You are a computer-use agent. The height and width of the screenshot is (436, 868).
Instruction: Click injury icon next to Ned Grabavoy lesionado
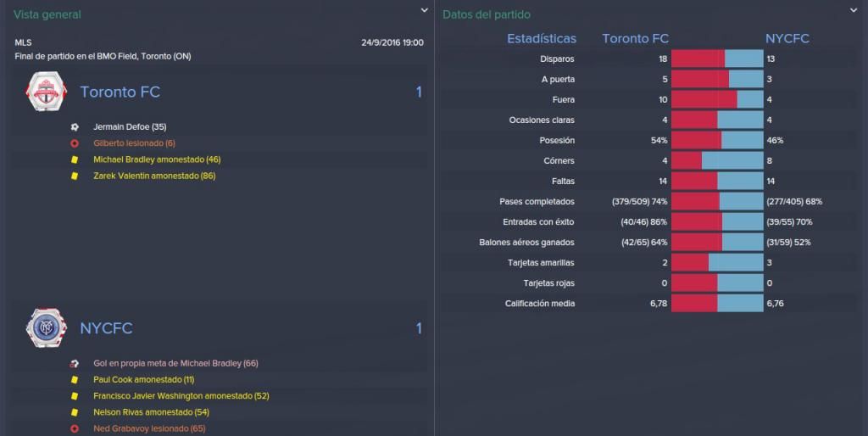pos(75,429)
